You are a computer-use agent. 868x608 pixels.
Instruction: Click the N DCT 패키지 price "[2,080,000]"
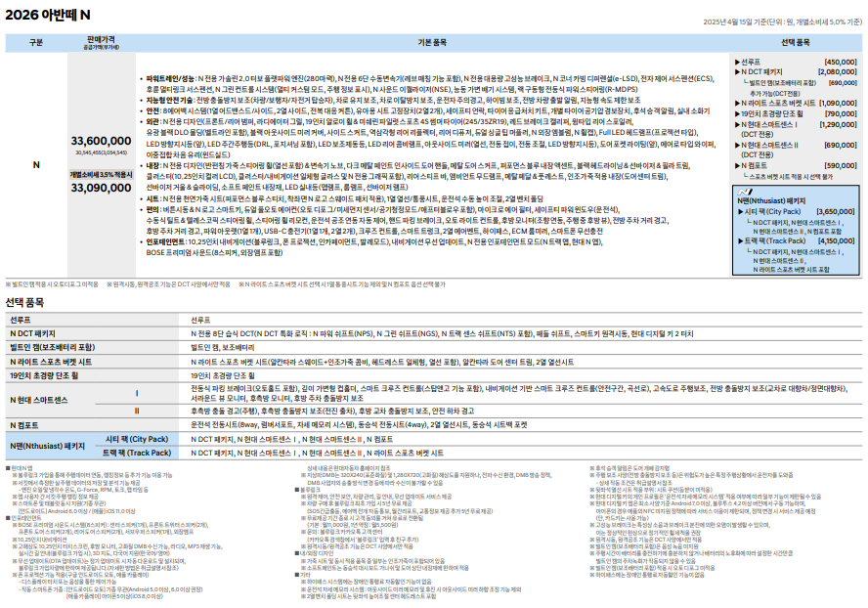point(837,72)
